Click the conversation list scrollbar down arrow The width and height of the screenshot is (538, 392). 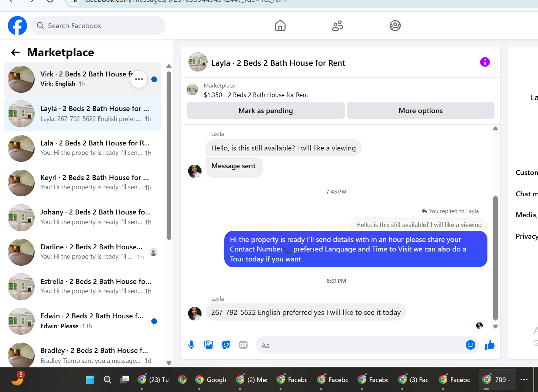click(x=169, y=363)
